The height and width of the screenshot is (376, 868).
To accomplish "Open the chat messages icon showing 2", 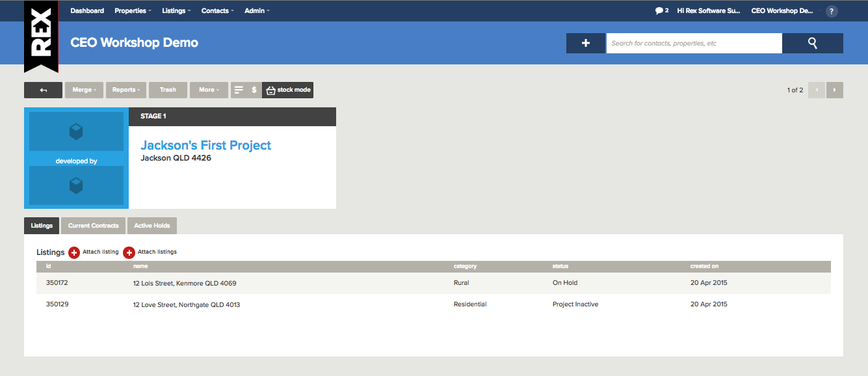I will click(661, 10).
